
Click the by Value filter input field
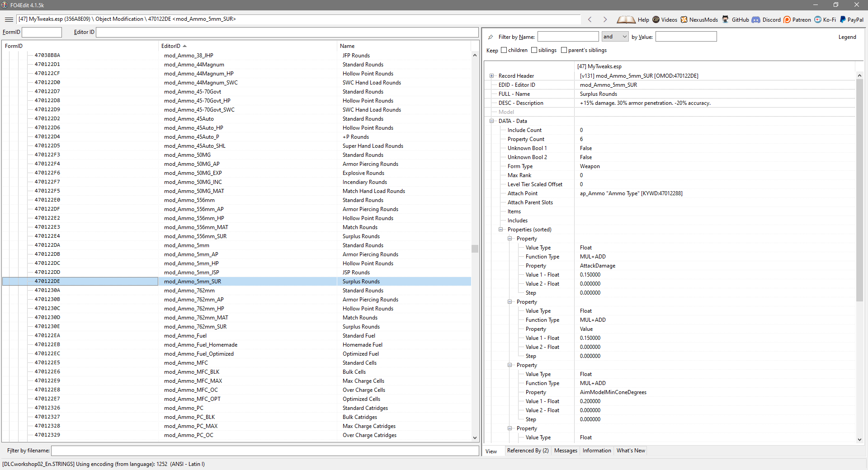[x=686, y=37]
